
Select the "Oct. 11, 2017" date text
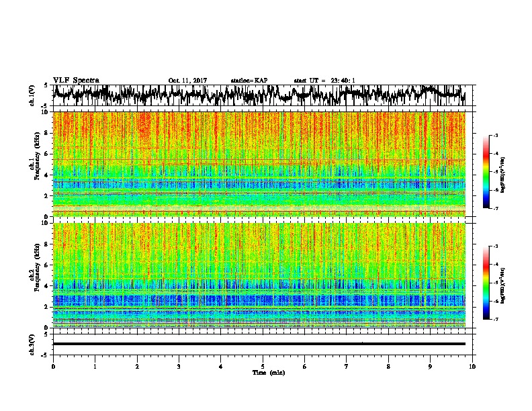click(x=187, y=81)
